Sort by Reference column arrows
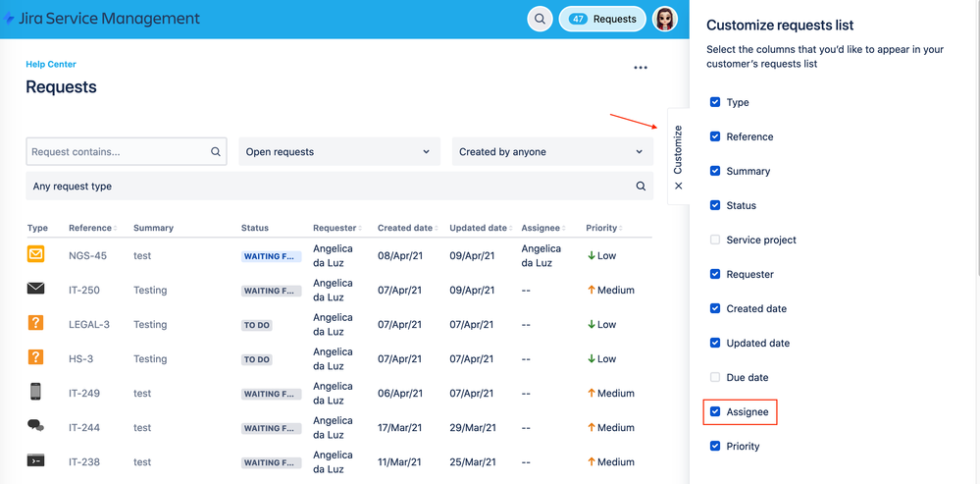 pyautogui.click(x=116, y=228)
